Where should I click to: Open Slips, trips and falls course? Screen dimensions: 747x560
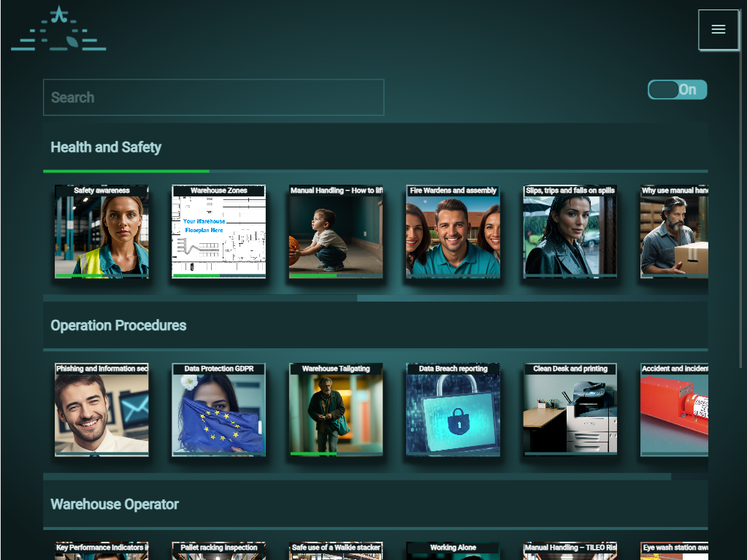570,231
